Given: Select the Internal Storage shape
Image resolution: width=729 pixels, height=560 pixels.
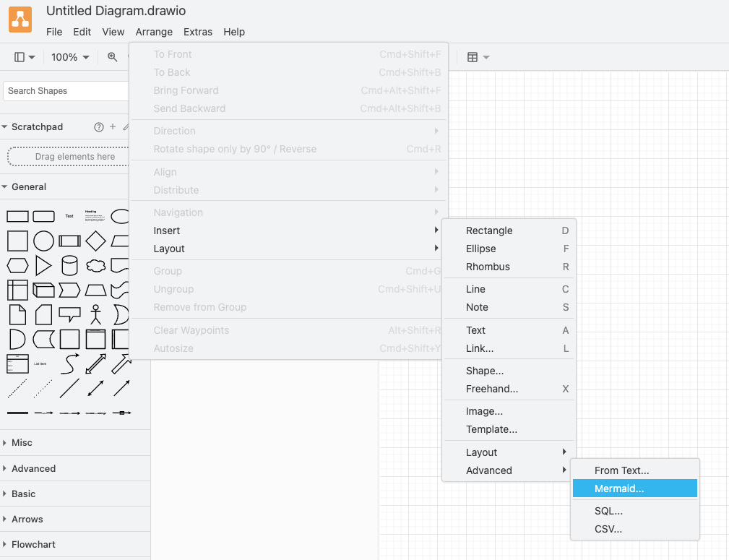Looking at the screenshot, I should pos(17,290).
